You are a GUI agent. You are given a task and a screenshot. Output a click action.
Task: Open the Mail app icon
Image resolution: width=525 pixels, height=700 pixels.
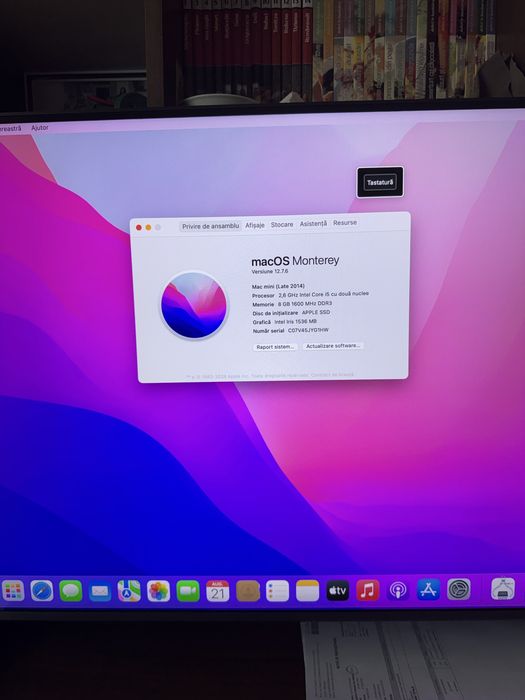point(100,591)
